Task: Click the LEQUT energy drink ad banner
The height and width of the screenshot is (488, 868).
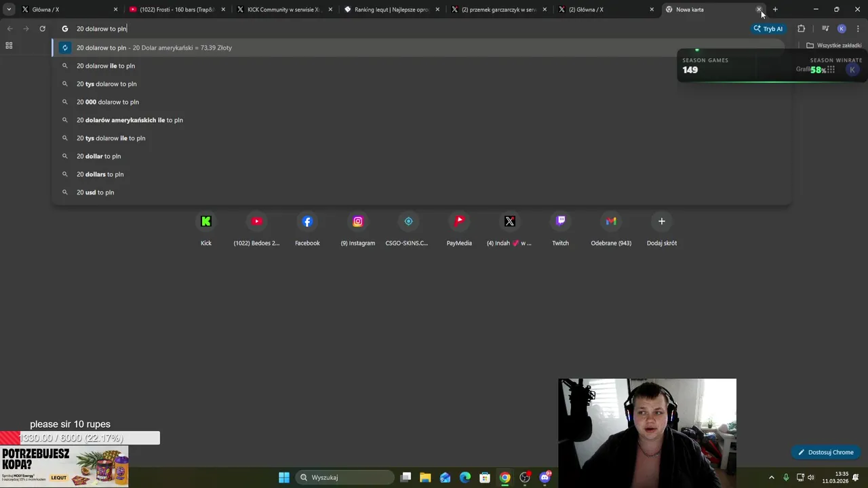Action: point(64,466)
